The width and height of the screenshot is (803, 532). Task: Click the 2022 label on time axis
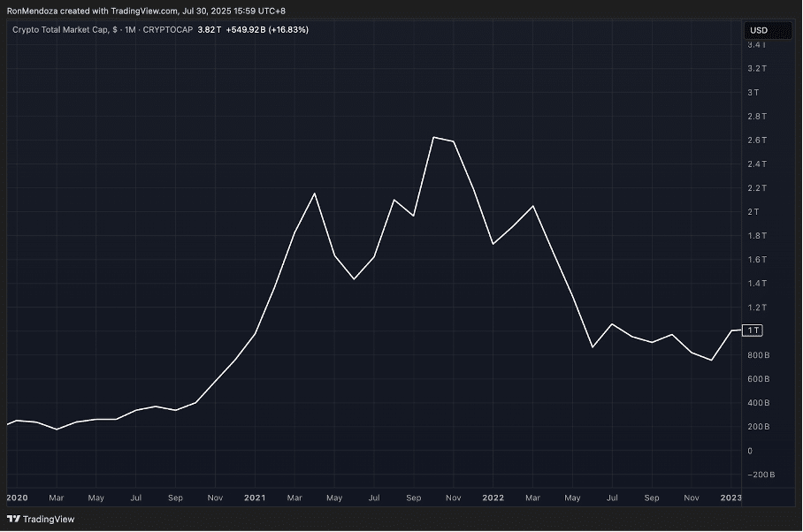coord(493,498)
